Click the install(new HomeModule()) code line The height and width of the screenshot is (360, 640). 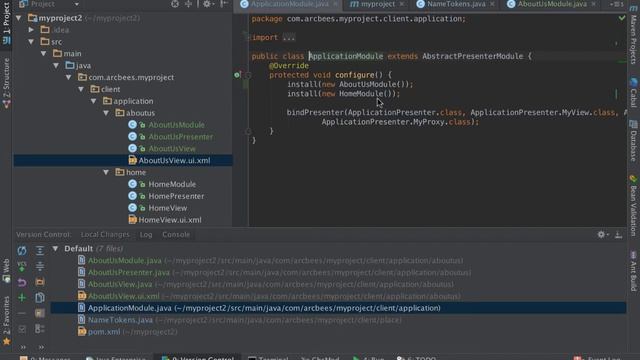pyautogui.click(x=344, y=94)
